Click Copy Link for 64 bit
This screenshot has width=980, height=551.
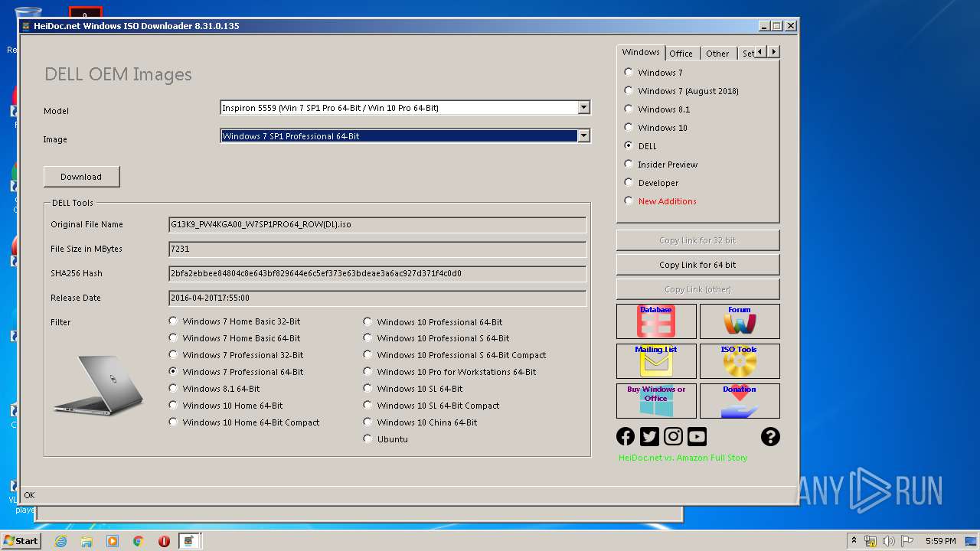(697, 265)
